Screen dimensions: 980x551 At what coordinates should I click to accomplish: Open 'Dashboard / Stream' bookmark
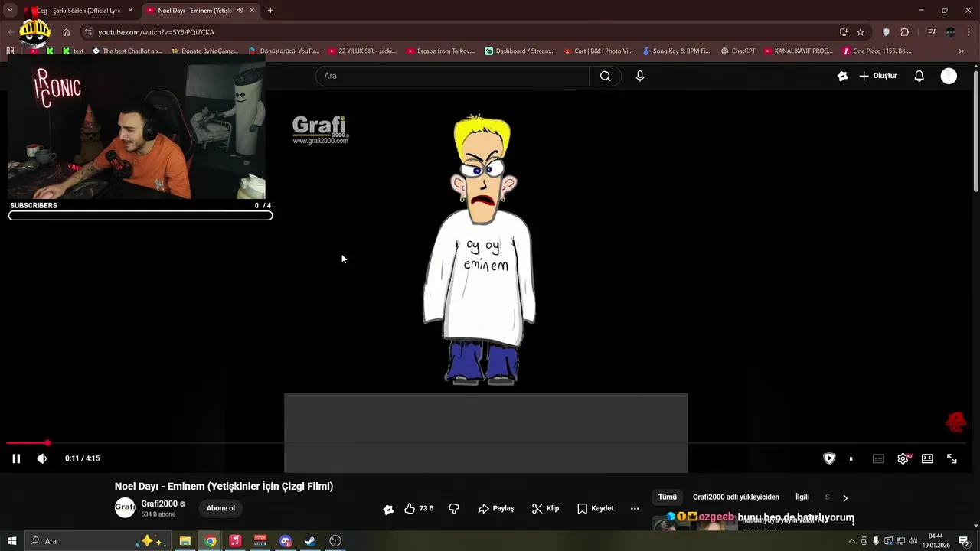520,51
